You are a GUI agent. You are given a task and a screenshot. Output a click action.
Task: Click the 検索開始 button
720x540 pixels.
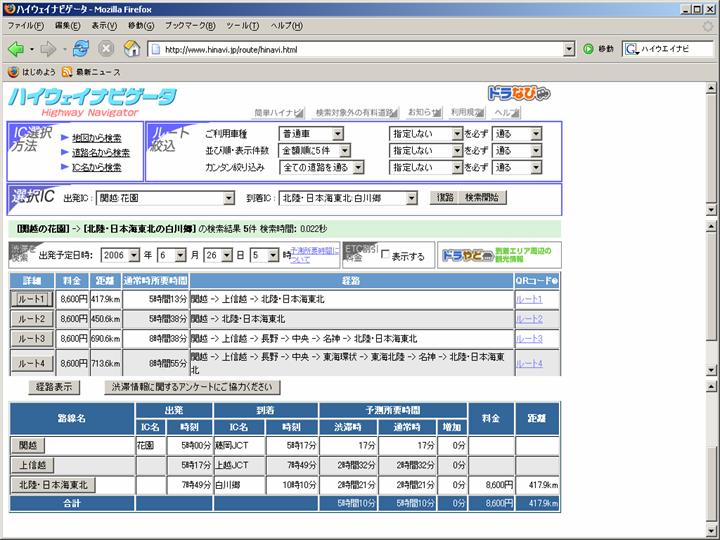pyautogui.click(x=482, y=197)
